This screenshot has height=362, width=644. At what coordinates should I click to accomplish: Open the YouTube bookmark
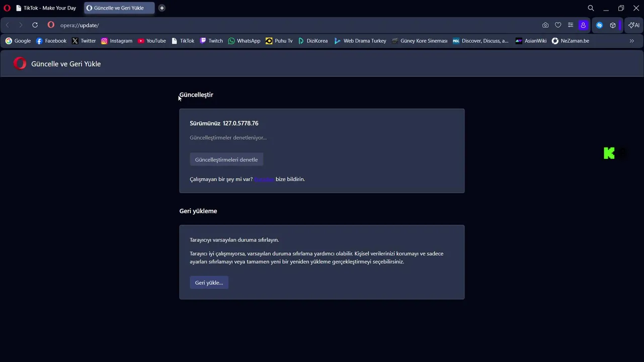151,41
